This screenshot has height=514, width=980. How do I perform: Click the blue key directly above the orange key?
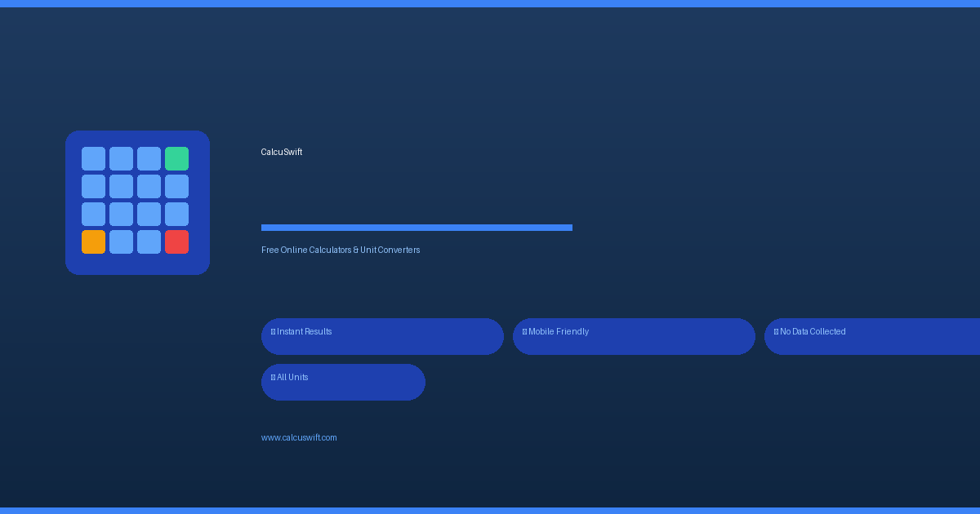click(x=93, y=214)
